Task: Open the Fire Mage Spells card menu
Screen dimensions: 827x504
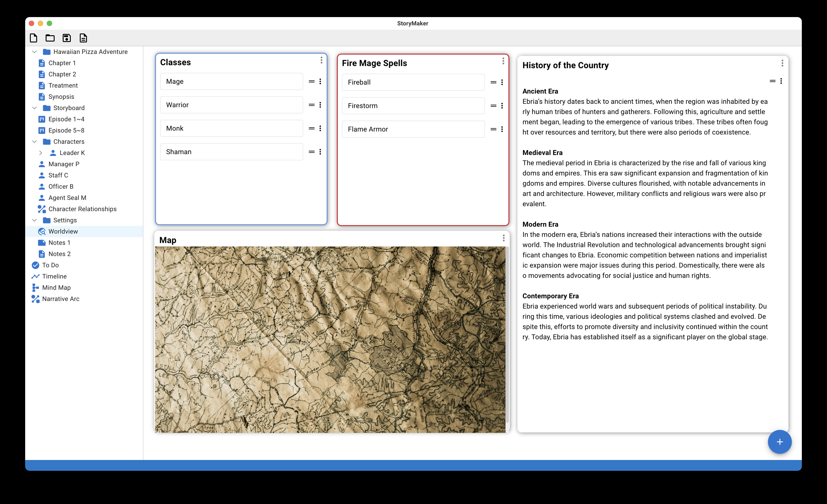Action: click(503, 61)
